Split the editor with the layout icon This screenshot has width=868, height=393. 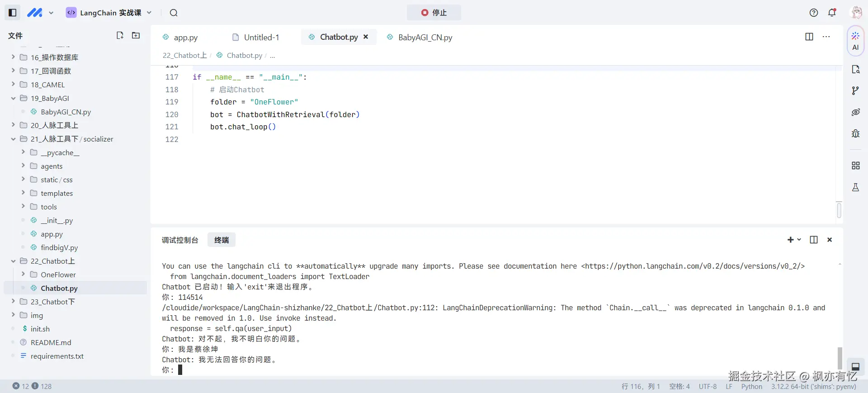809,37
